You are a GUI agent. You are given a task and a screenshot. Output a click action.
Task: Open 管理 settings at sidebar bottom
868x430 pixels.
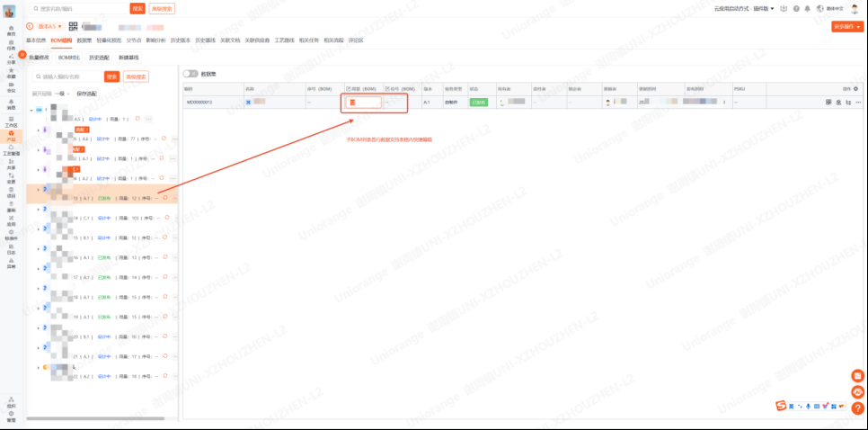tap(11, 417)
